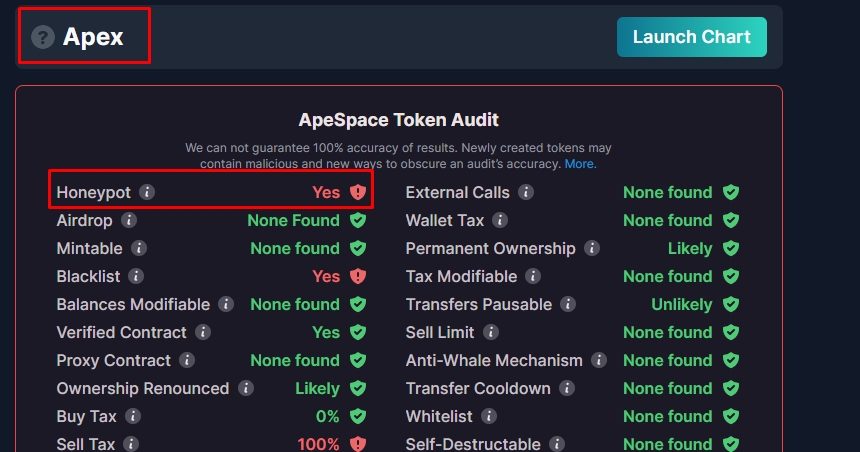Click the green shield in Verified Contract row
This screenshot has height=452, width=860.
coord(358,332)
